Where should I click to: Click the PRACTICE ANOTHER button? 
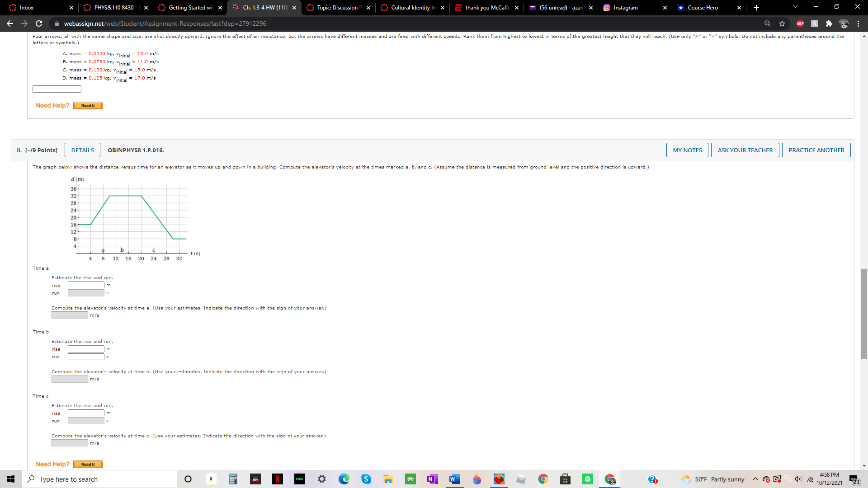[x=816, y=150]
